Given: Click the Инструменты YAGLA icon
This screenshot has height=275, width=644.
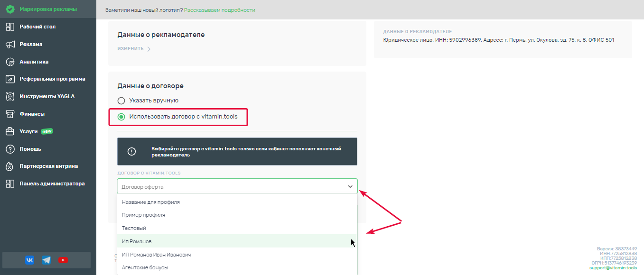Looking at the screenshot, I should pyautogui.click(x=10, y=96).
